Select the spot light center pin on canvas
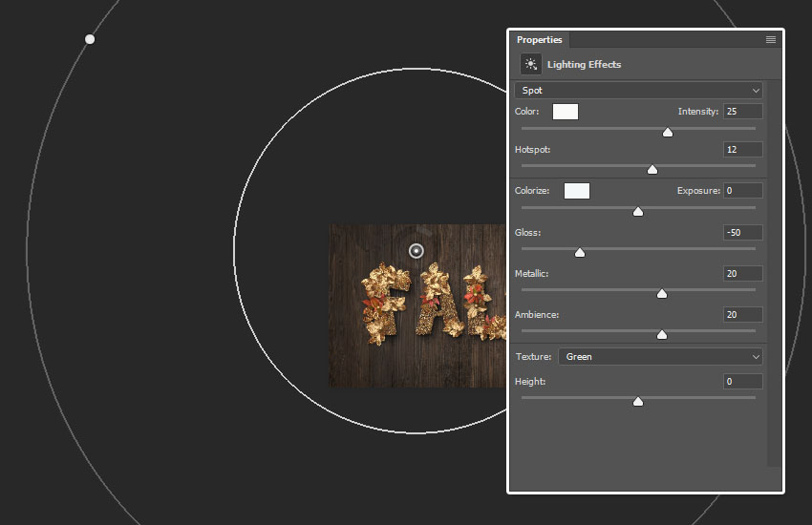 [x=417, y=251]
